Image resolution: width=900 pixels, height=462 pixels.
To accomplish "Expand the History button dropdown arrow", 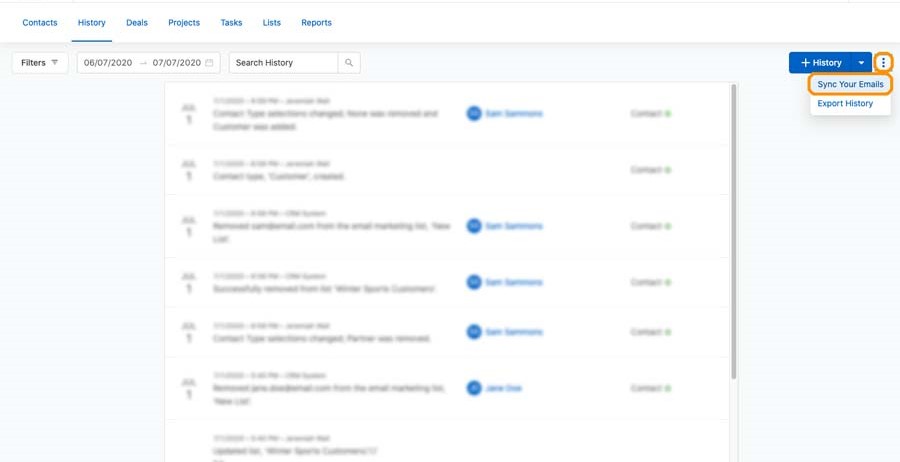I will (861, 63).
